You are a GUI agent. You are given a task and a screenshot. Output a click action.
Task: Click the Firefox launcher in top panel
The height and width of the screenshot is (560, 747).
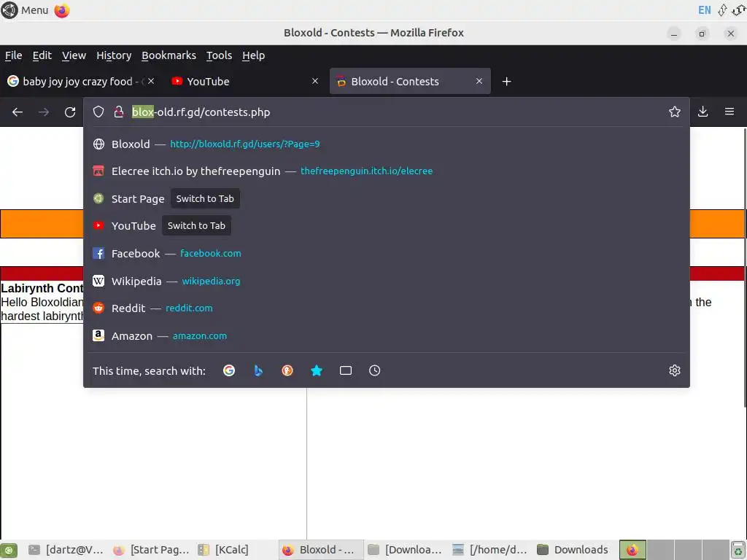[x=62, y=10]
